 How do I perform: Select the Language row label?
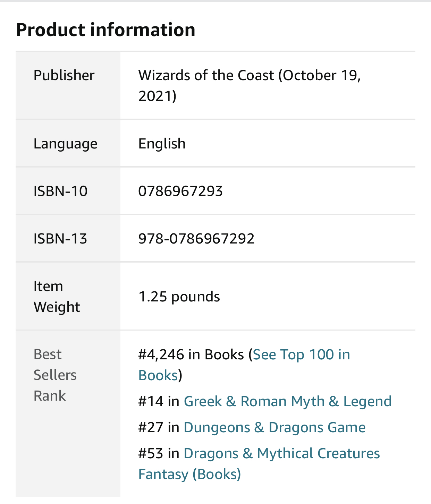[x=65, y=144]
